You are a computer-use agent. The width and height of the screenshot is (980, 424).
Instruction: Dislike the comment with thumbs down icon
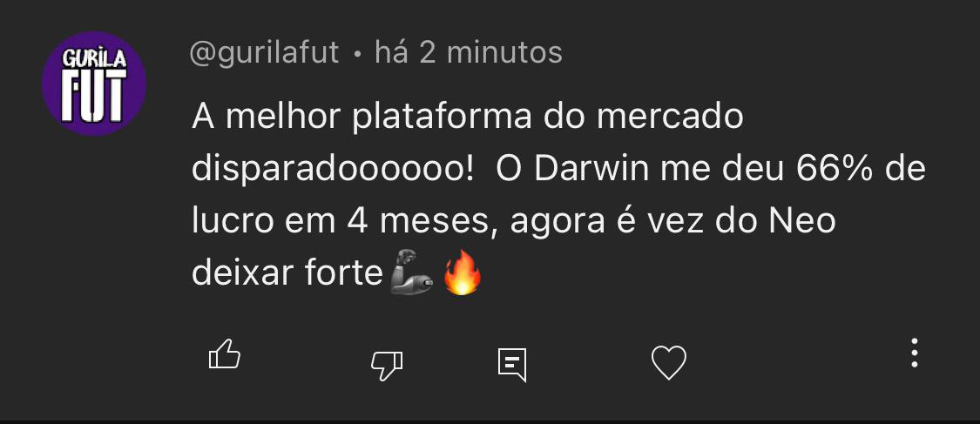click(387, 366)
